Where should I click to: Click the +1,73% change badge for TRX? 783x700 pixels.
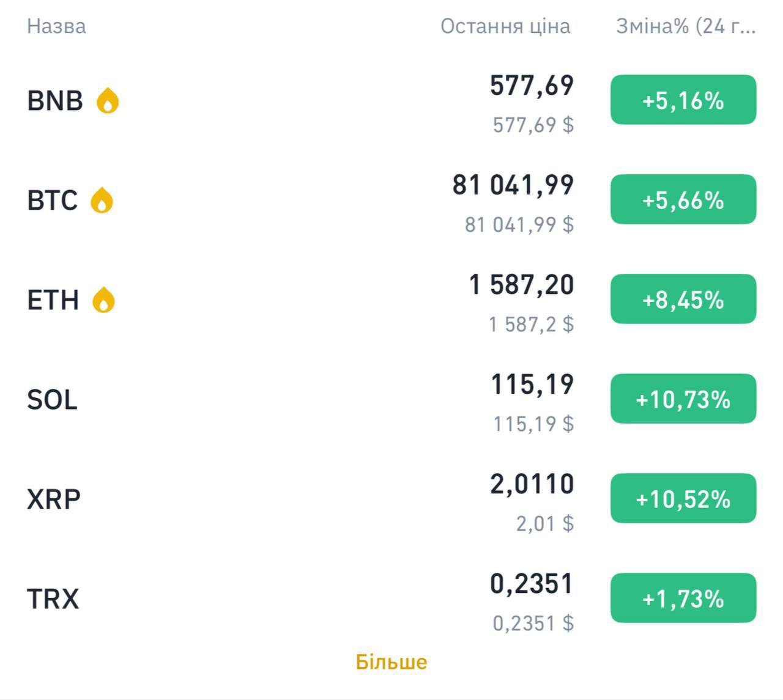click(683, 599)
